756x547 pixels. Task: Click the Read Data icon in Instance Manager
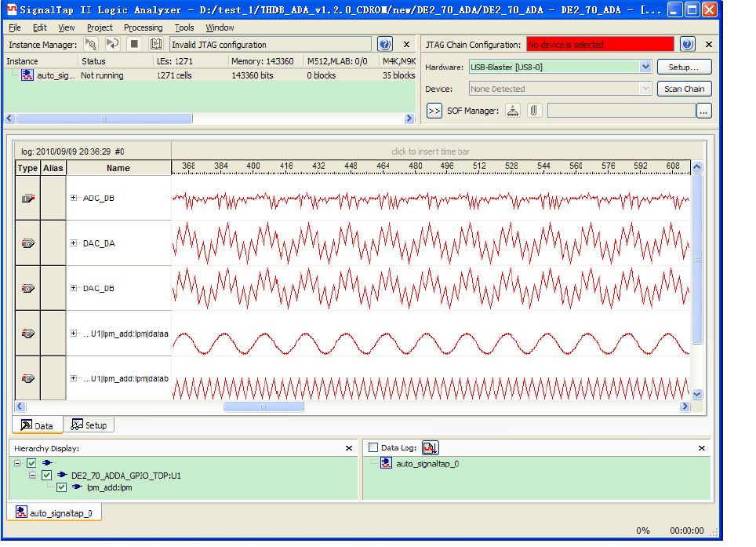click(x=155, y=45)
